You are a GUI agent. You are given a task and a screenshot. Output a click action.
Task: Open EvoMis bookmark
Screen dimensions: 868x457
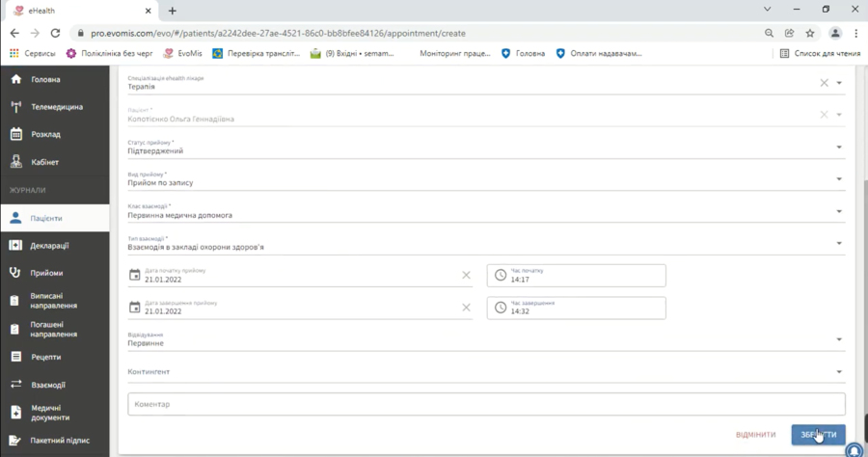pos(182,54)
